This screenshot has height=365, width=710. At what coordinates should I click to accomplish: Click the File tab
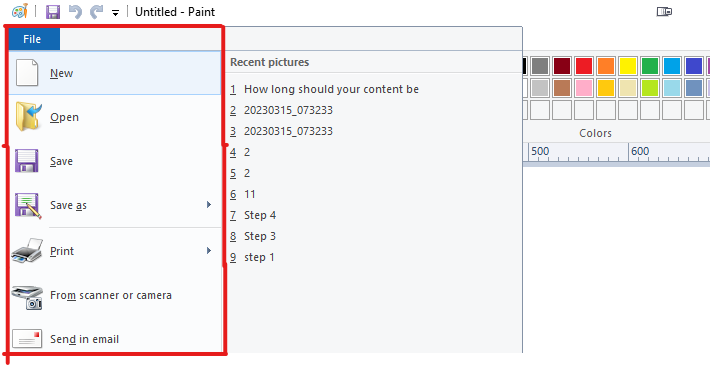pyautogui.click(x=32, y=39)
